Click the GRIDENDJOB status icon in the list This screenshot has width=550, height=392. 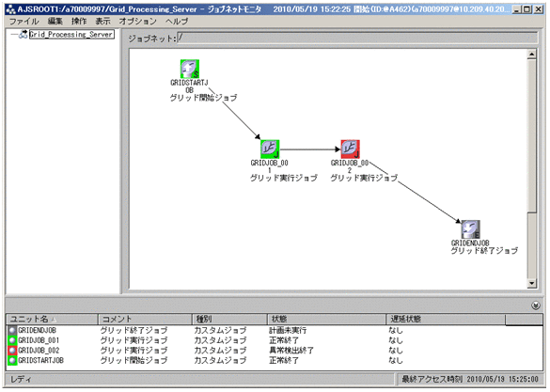12,330
